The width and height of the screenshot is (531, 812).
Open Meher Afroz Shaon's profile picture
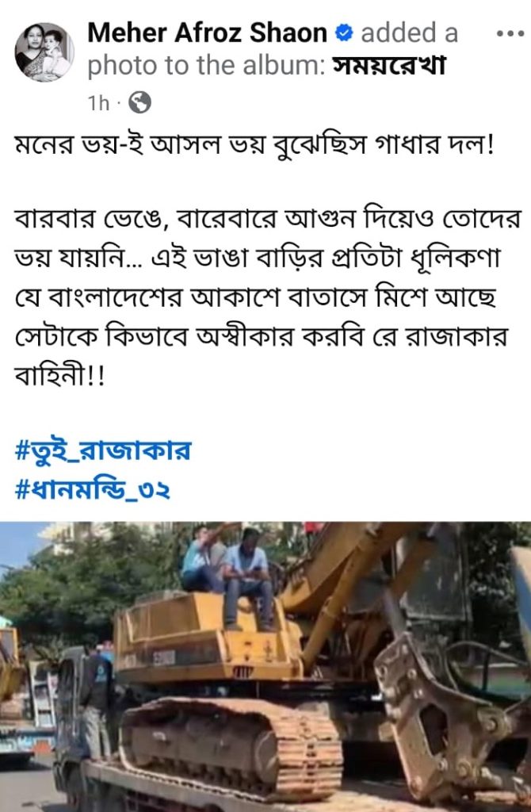coord(44,52)
